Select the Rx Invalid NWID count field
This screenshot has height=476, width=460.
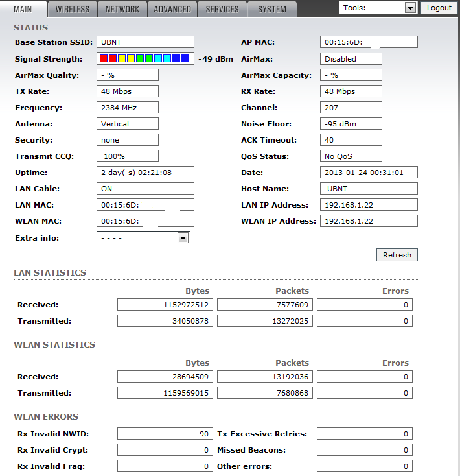tap(165, 434)
